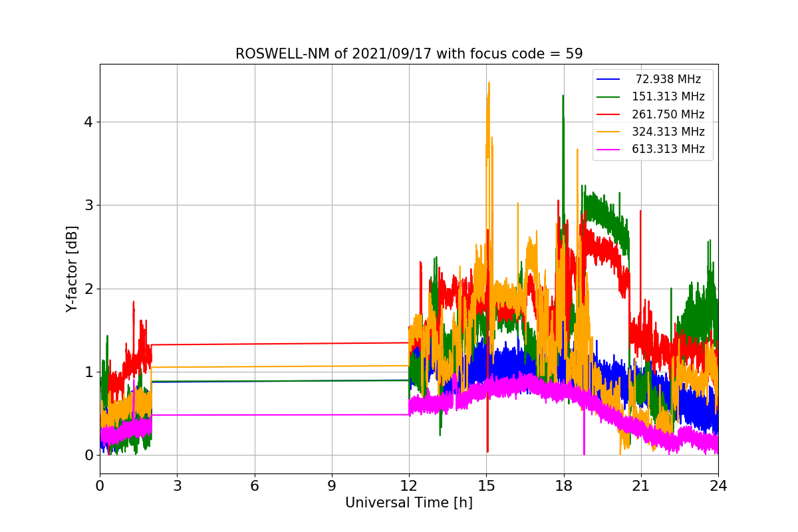Select the 151.313 MHz legend label
The width and height of the screenshot is (798, 532).
[668, 96]
